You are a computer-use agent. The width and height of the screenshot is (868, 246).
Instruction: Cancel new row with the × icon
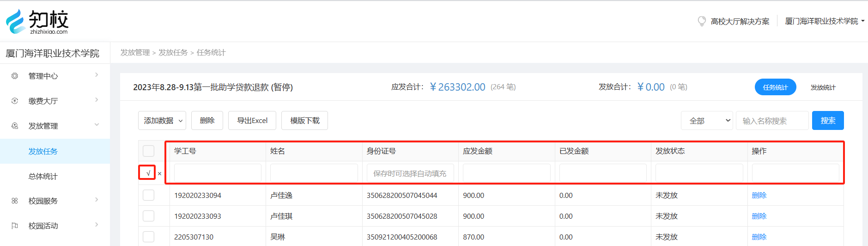point(160,174)
